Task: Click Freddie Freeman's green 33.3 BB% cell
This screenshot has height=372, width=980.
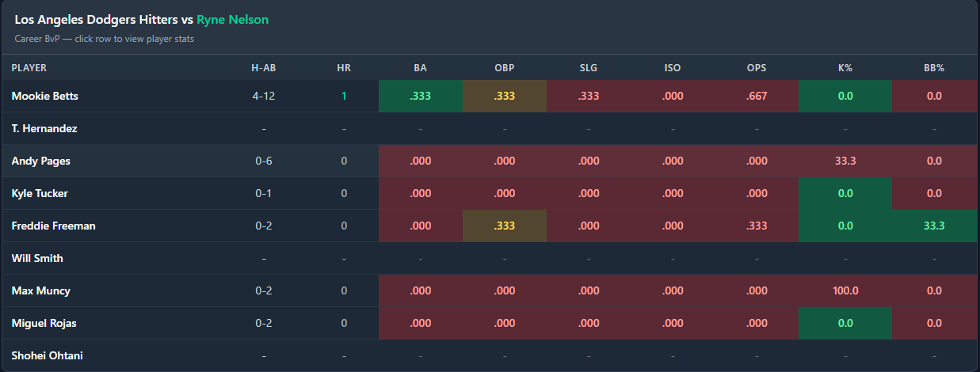Action: click(x=934, y=226)
